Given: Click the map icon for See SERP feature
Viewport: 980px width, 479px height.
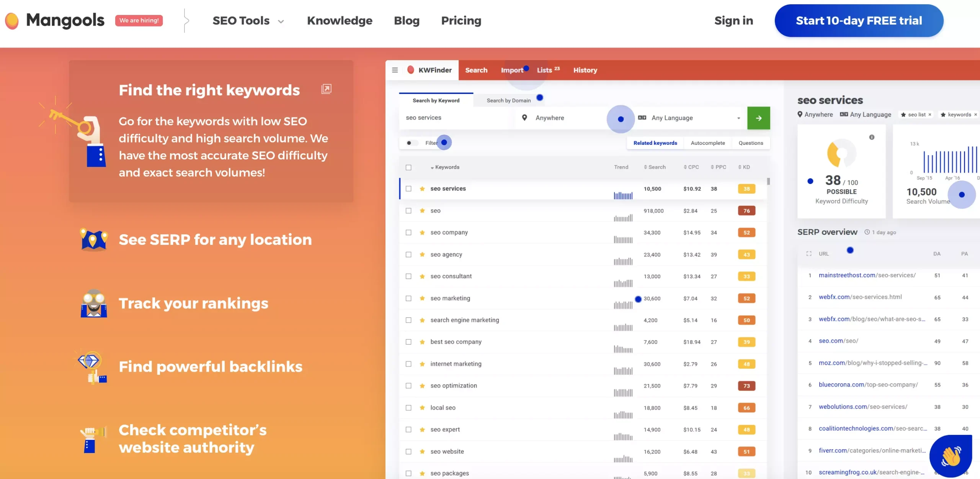Looking at the screenshot, I should (94, 240).
